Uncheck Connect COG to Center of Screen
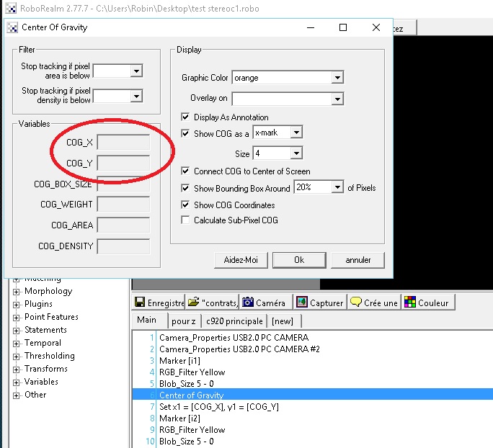The width and height of the screenshot is (493, 448). 185,171
